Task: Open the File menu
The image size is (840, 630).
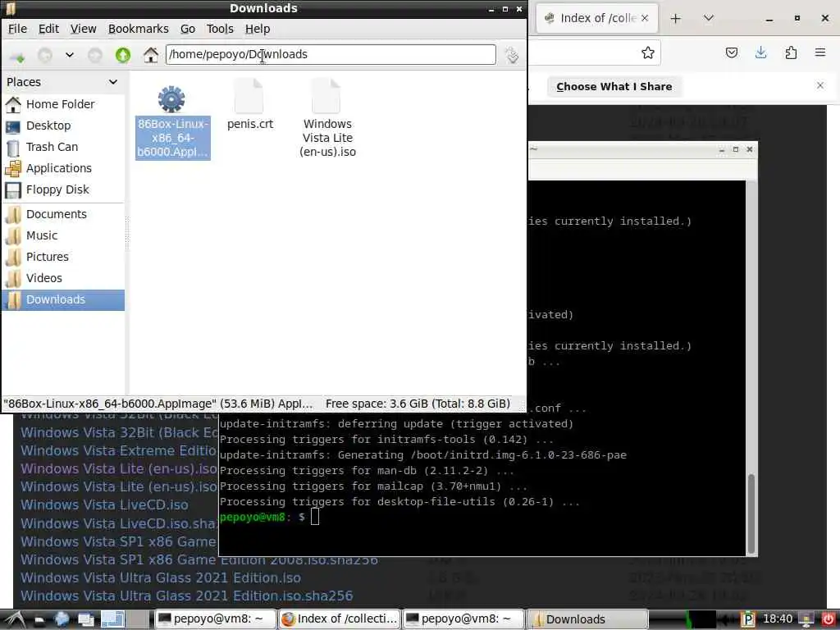Action: click(18, 29)
